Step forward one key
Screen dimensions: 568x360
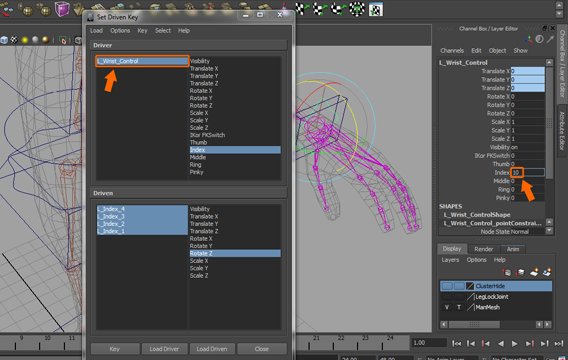529,343
